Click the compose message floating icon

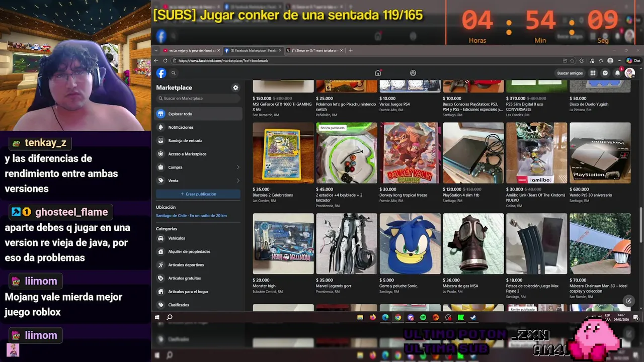pyautogui.click(x=628, y=301)
